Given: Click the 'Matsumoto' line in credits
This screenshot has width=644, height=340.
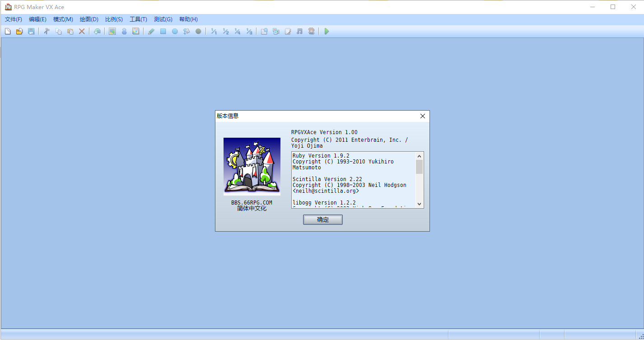Looking at the screenshot, I should click(307, 168).
